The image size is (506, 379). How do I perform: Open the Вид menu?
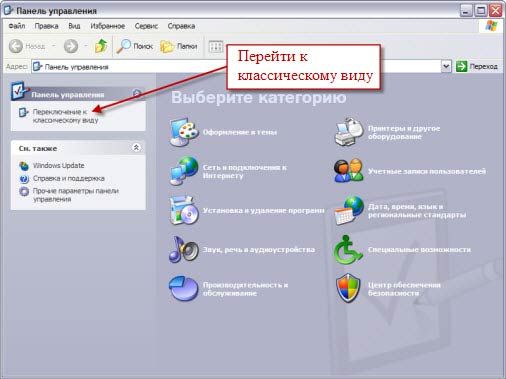tap(74, 26)
